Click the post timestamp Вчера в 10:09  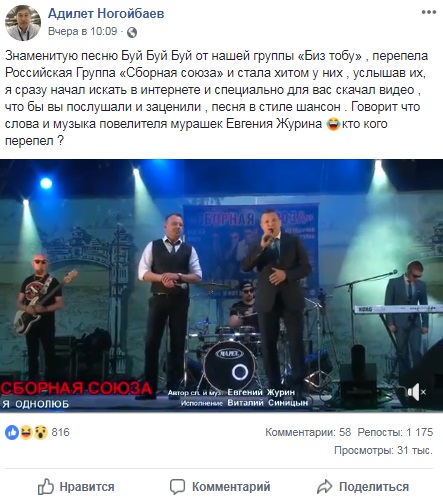click(83, 31)
